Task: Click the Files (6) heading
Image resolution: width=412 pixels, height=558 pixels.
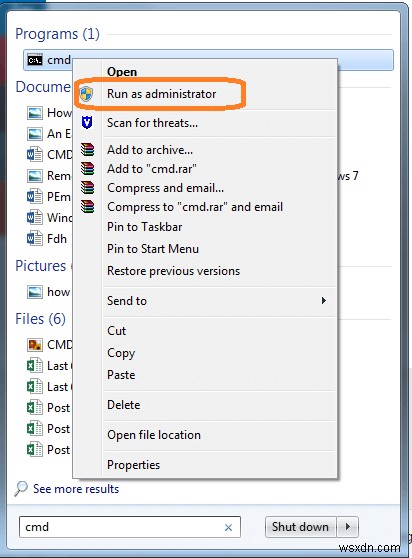Action: (40, 319)
